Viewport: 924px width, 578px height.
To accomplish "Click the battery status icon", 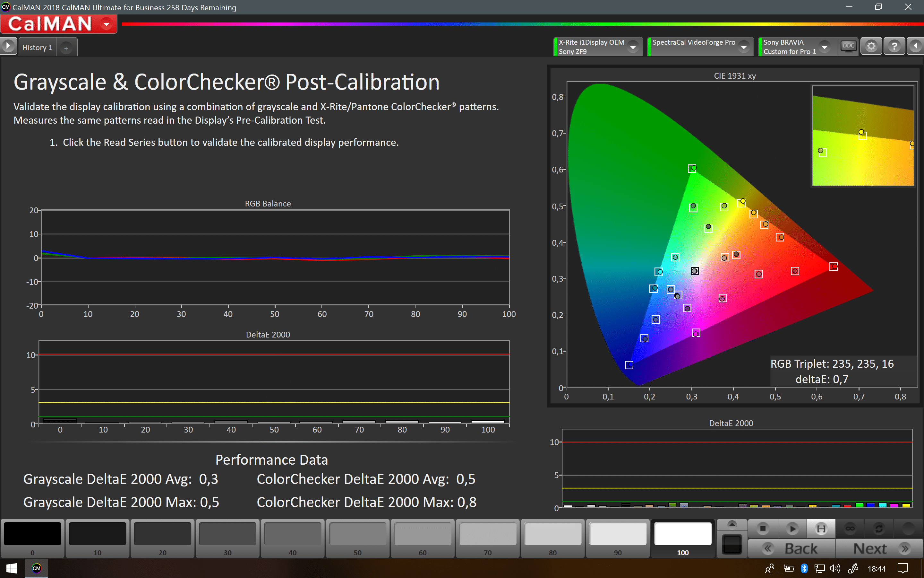I will (789, 569).
